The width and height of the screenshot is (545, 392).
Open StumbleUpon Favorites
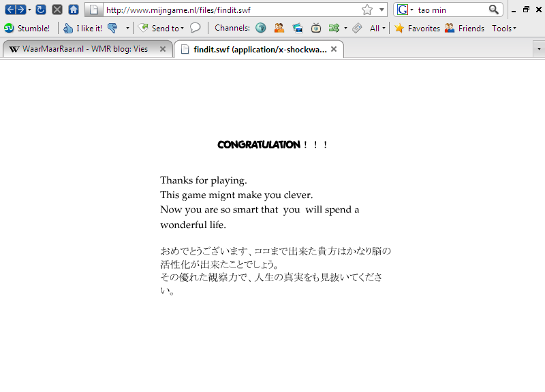417,28
